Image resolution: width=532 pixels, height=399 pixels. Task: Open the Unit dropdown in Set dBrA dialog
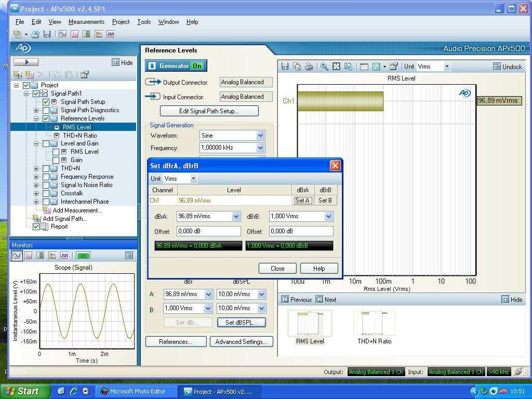pyautogui.click(x=193, y=179)
